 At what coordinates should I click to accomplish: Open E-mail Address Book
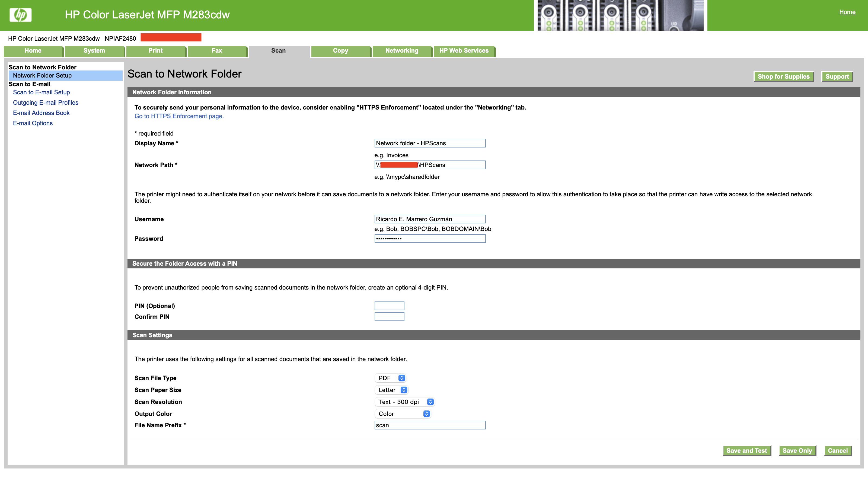tap(41, 113)
